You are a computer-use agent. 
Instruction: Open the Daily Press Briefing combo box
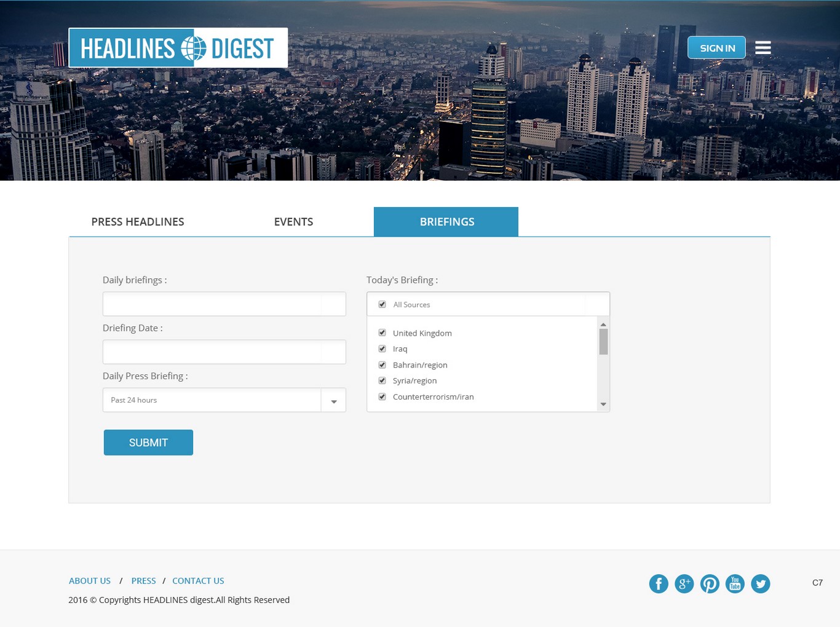(x=224, y=400)
